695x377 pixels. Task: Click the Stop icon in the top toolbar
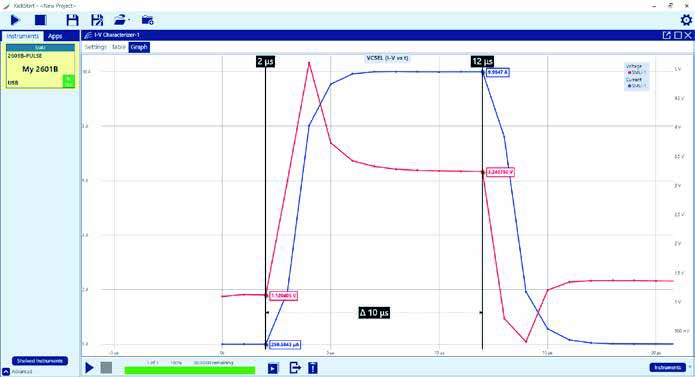[x=40, y=20]
